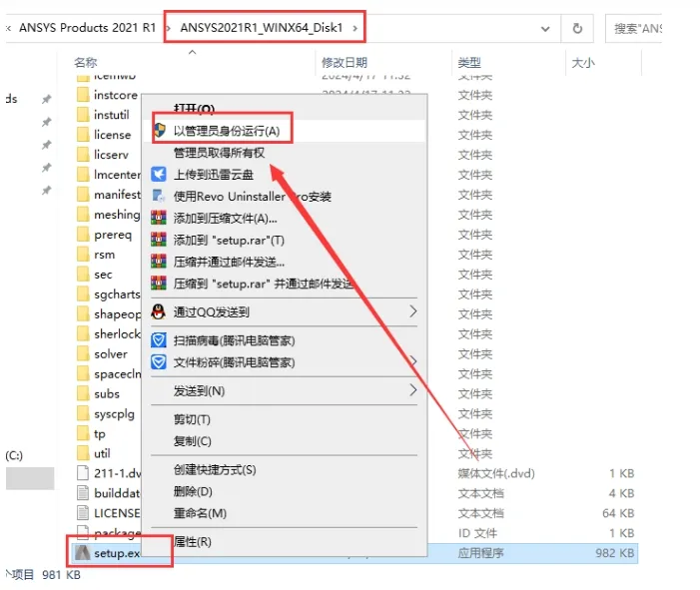Click WinRAR icon beside 添加到 "setup.rar"(T)
Screen dimensions: 700x590
(159, 240)
